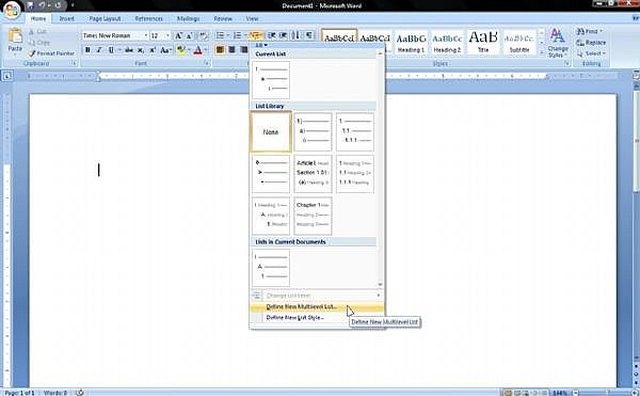Viewport: 640px width, 396px height.
Task: Select the Format Painter tool
Action: point(52,53)
